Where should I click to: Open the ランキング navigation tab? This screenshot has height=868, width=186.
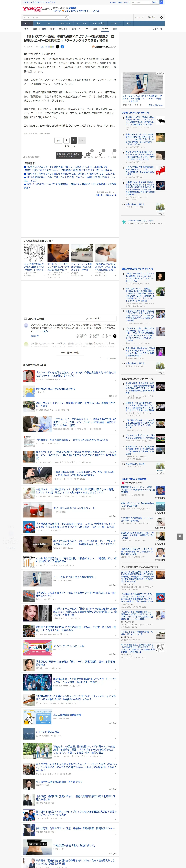[x=115, y=24]
